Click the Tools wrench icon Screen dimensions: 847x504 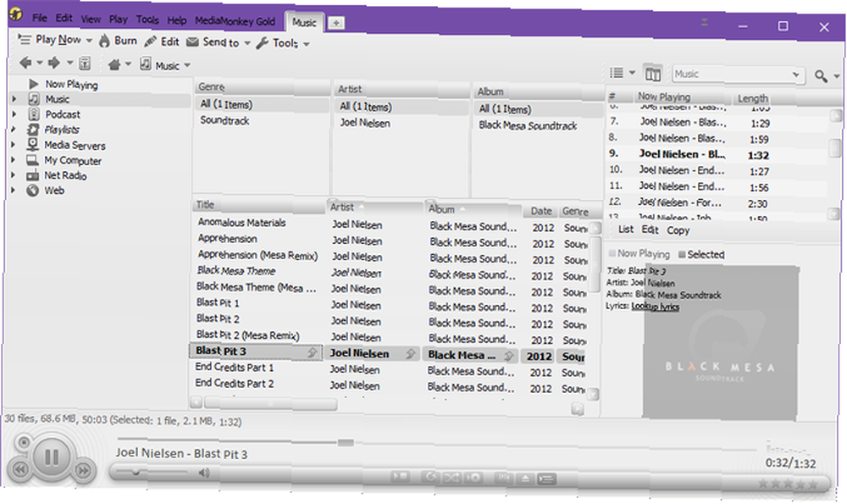pyautogui.click(x=262, y=43)
